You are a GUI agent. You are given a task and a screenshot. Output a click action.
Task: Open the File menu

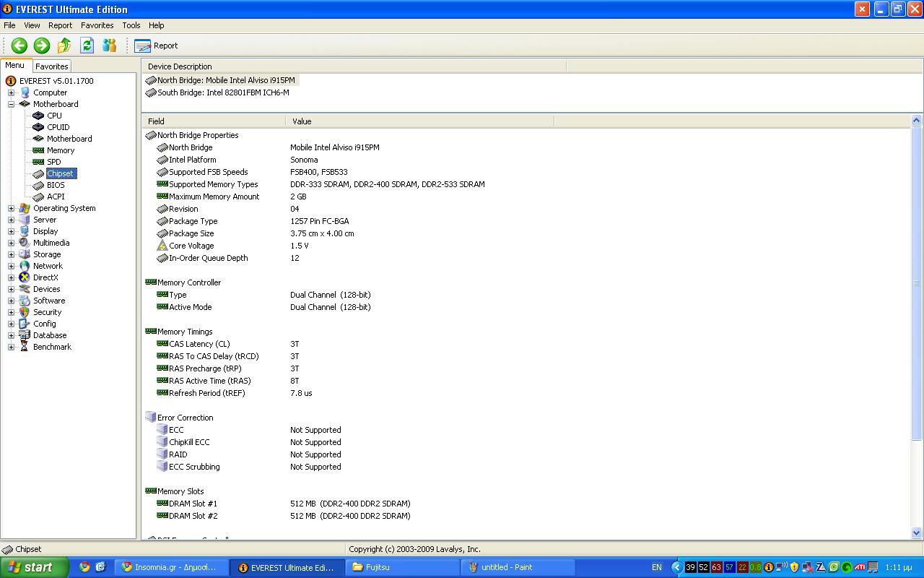[x=9, y=25]
